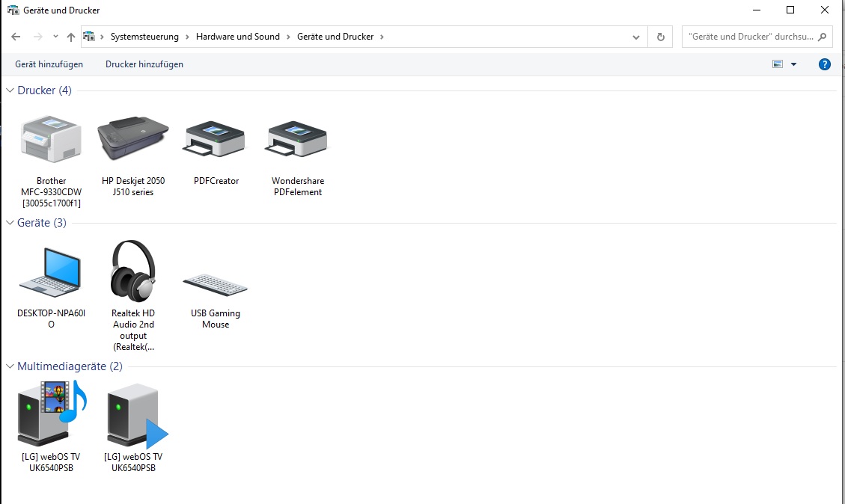845x504 pixels.
Task: Minimize the Geräte und Drucker window
Action: tap(757, 10)
